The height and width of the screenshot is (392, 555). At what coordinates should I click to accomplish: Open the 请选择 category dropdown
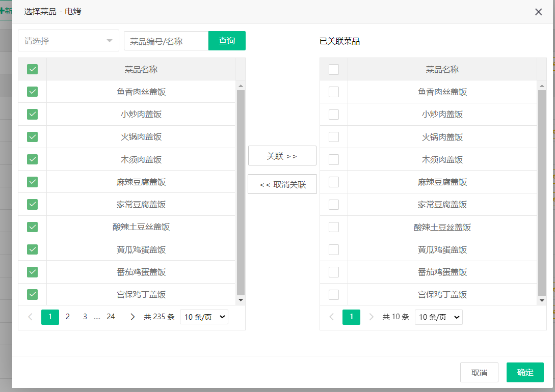pos(68,41)
